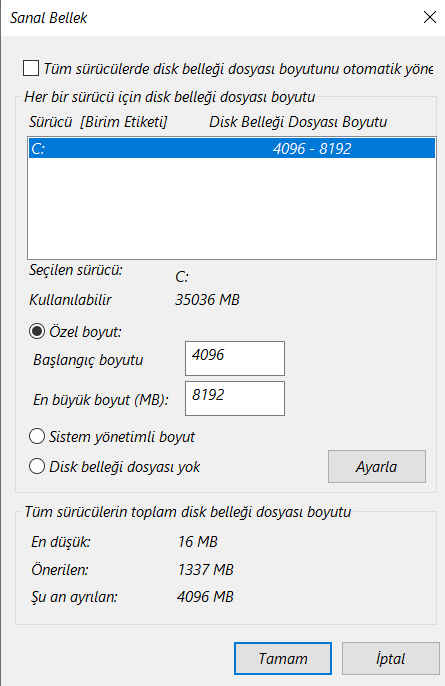Cancel with the İptal button
The height and width of the screenshot is (686, 445).
pos(391,658)
